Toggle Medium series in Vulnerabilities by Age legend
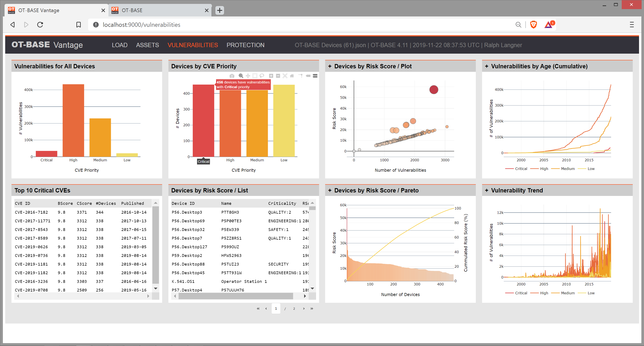This screenshot has width=644, height=346. click(563, 169)
